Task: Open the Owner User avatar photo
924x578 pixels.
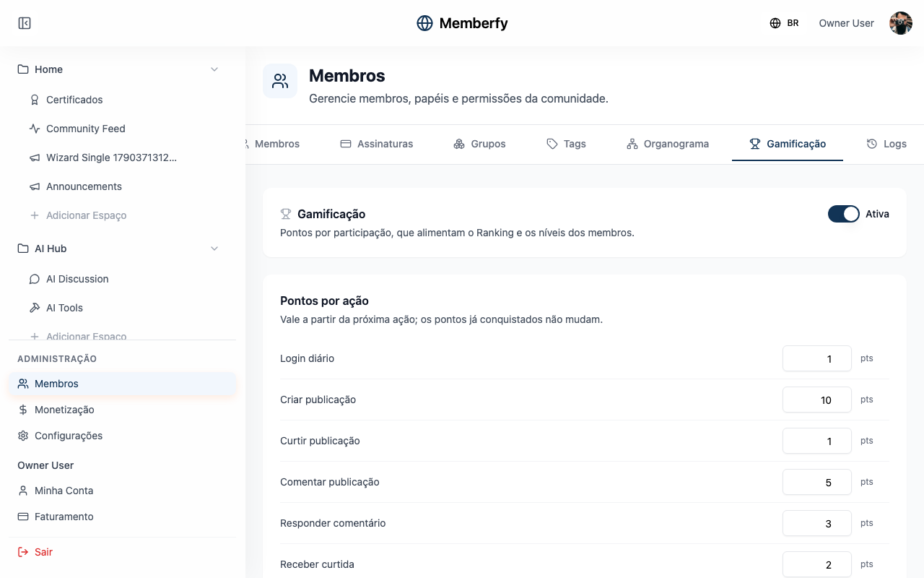Action: (901, 23)
